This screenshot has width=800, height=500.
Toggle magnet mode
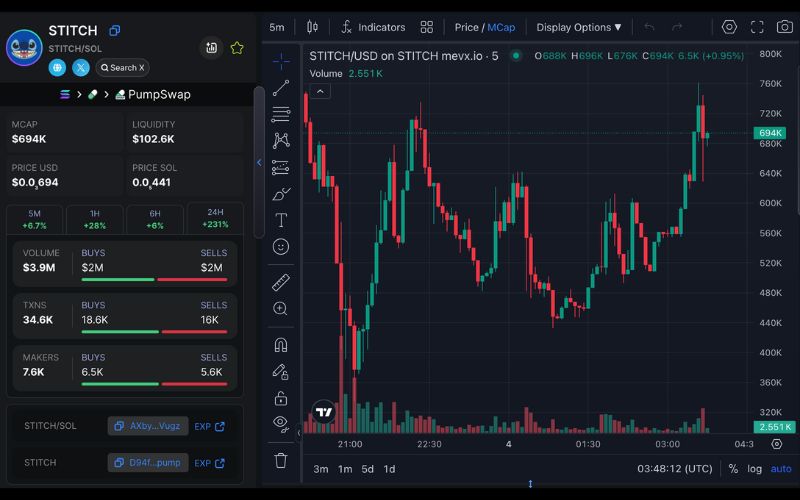pyautogui.click(x=281, y=345)
